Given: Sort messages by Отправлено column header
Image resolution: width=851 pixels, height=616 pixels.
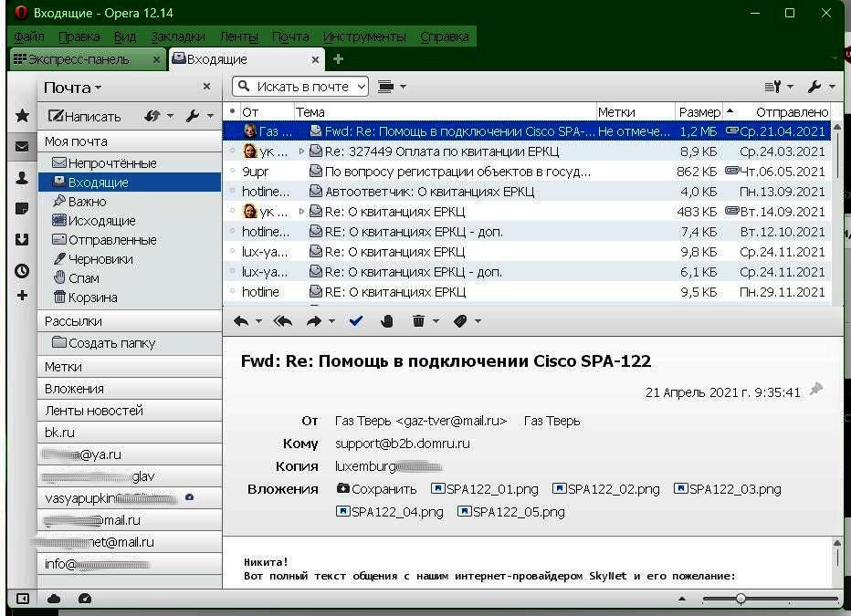Looking at the screenshot, I should [784, 112].
